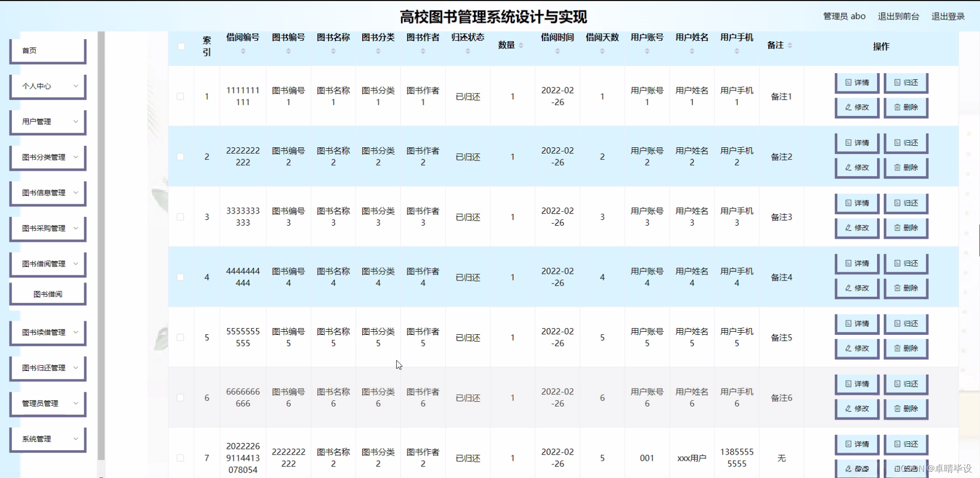Check the select-all checkbox in header
980x478 pixels.
click(x=181, y=46)
